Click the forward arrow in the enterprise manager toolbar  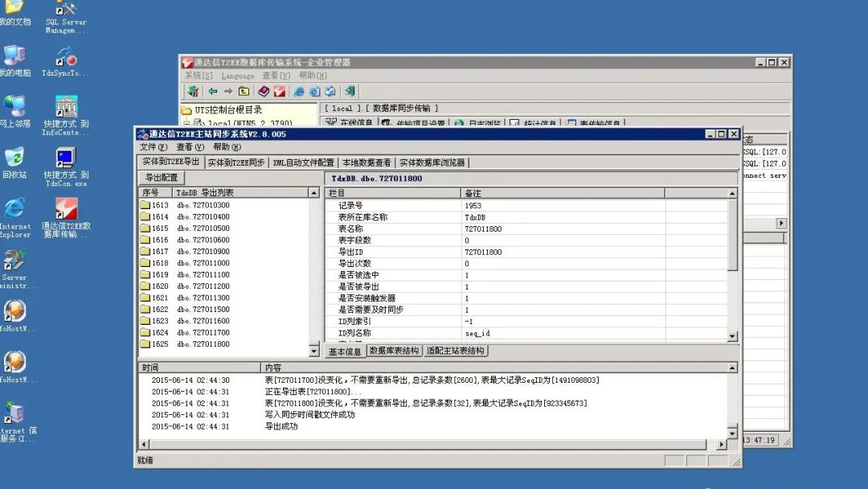(228, 92)
